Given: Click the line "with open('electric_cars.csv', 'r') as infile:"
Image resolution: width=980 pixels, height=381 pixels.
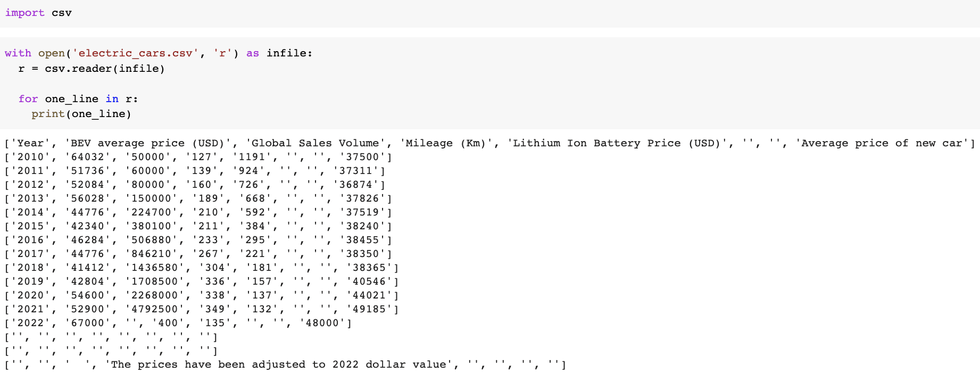Looking at the screenshot, I should (159, 53).
